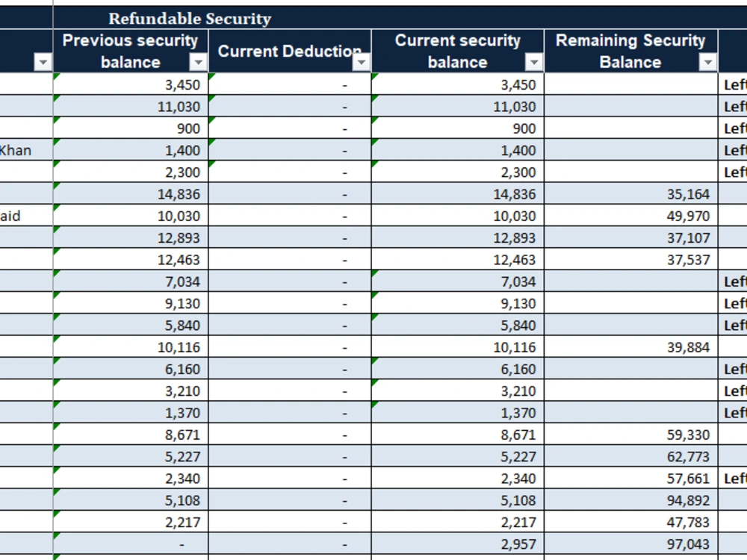
Task: Select the name cell ending in aid
Action: pos(26,216)
